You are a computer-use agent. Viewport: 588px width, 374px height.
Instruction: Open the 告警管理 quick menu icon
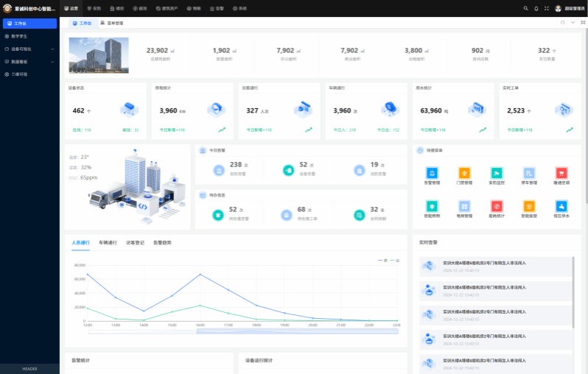pos(432,172)
